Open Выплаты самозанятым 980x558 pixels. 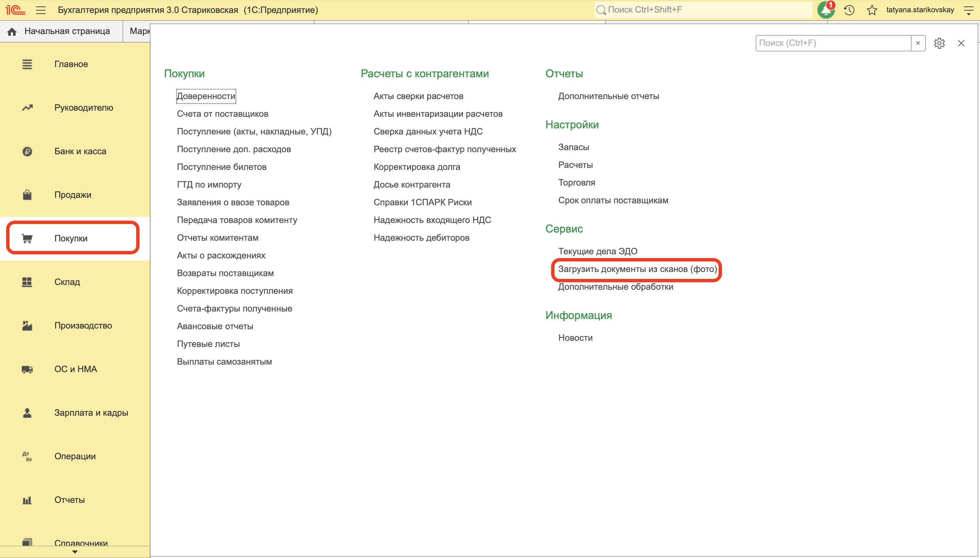(x=225, y=362)
